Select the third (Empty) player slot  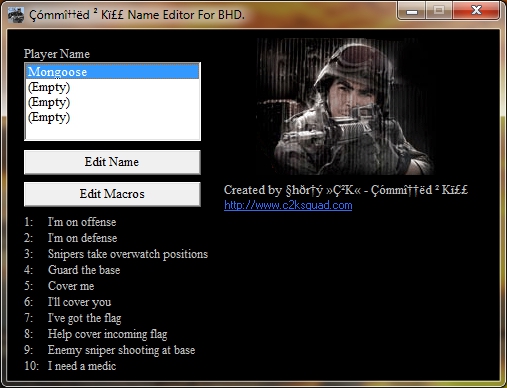[x=113, y=117]
